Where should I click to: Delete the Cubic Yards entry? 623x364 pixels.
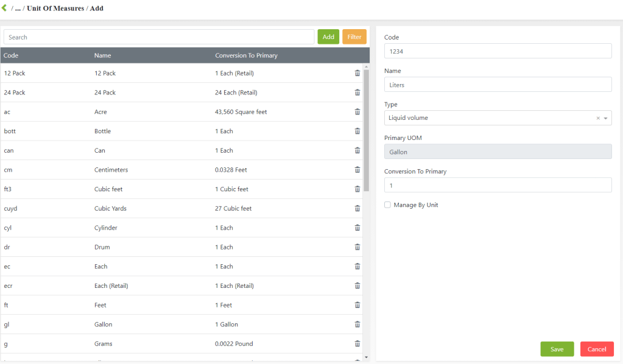(357, 208)
